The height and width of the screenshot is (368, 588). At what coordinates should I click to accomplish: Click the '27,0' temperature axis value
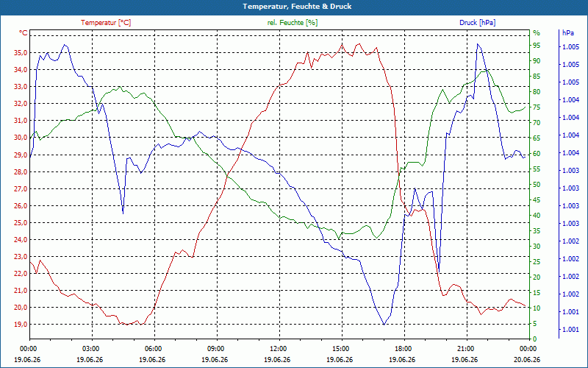tap(21, 189)
